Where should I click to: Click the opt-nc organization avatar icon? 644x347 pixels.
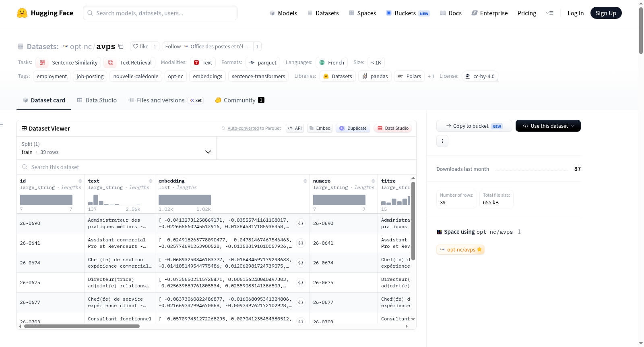[x=66, y=46]
